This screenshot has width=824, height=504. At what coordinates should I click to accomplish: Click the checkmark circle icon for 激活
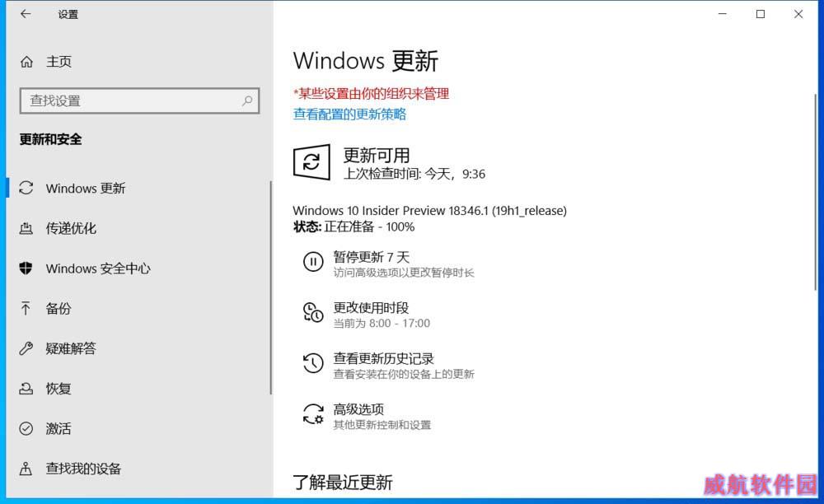[26, 428]
